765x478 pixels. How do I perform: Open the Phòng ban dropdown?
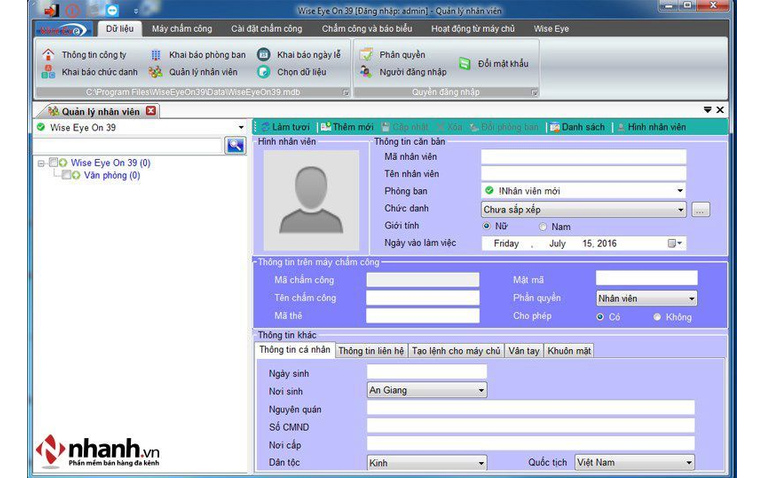680,191
